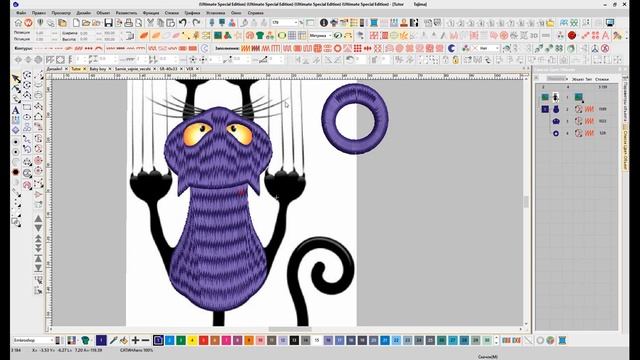640x360 pixels.
Task: Click the minus icon in bottom color bar
Action: tap(145, 340)
